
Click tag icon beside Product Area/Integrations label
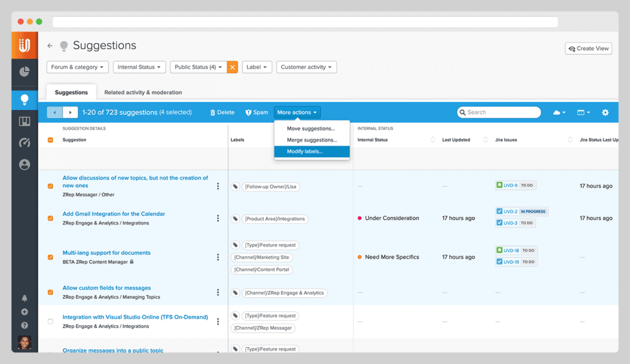point(236,218)
